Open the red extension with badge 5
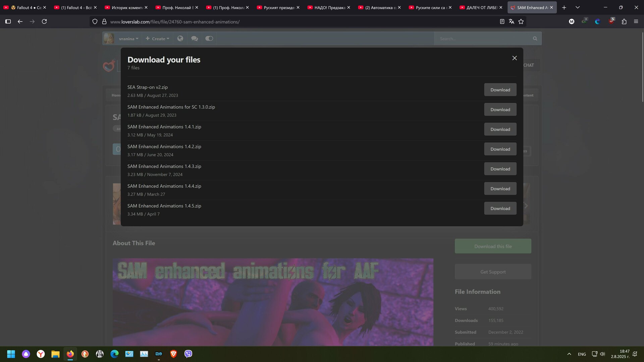Viewport: 644px width, 362px height. click(x=611, y=21)
